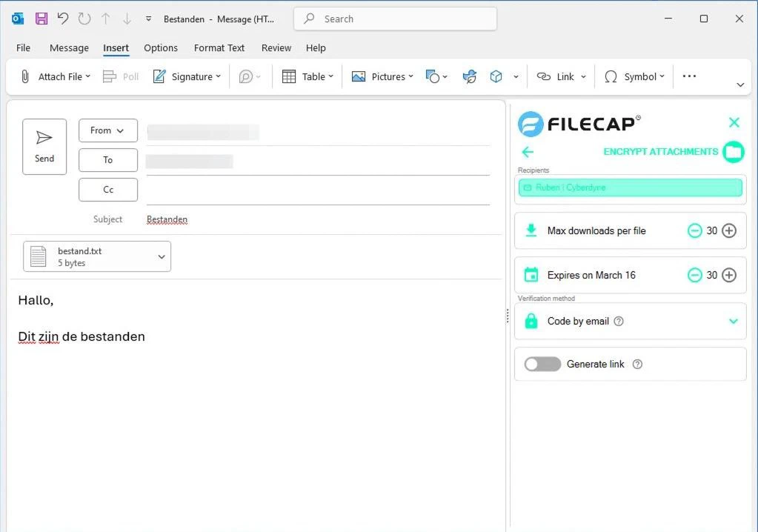Click the Cc address field
The height and width of the screenshot is (532, 758).
tap(318, 190)
